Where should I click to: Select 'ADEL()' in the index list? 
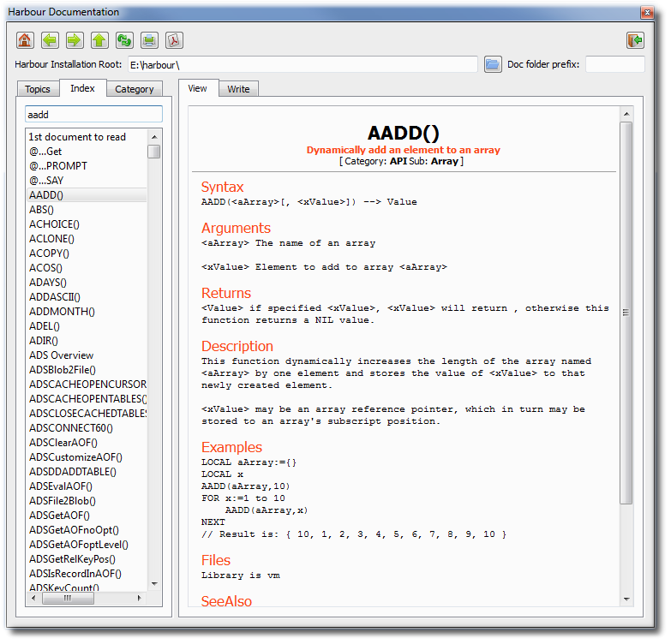click(x=87, y=325)
